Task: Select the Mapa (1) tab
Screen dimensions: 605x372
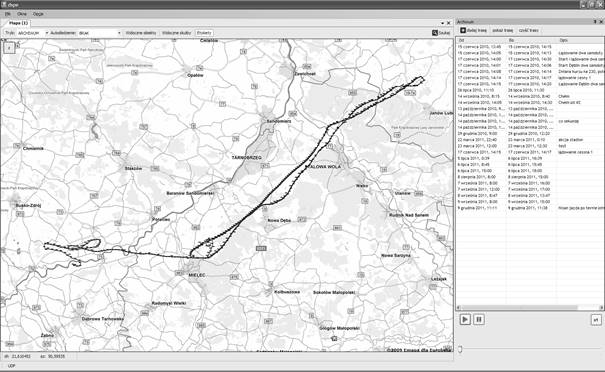Action: pyautogui.click(x=18, y=23)
